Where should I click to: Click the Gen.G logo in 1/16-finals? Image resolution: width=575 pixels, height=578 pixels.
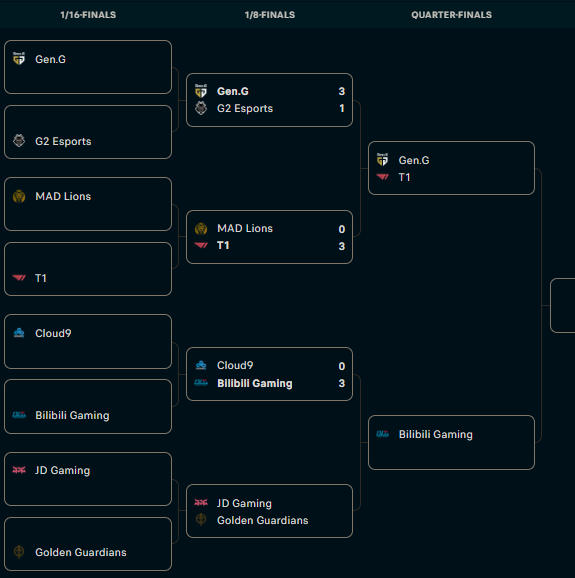[19, 59]
